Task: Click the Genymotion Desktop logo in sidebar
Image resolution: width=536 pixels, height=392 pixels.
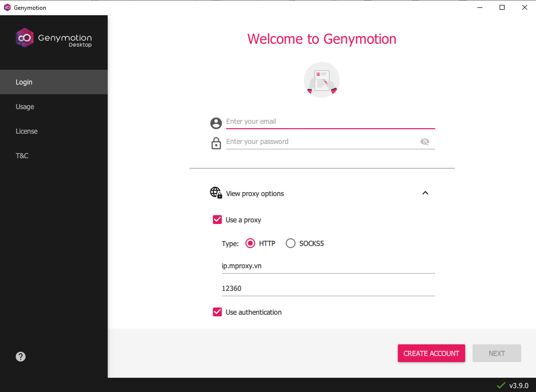Action: click(x=54, y=38)
